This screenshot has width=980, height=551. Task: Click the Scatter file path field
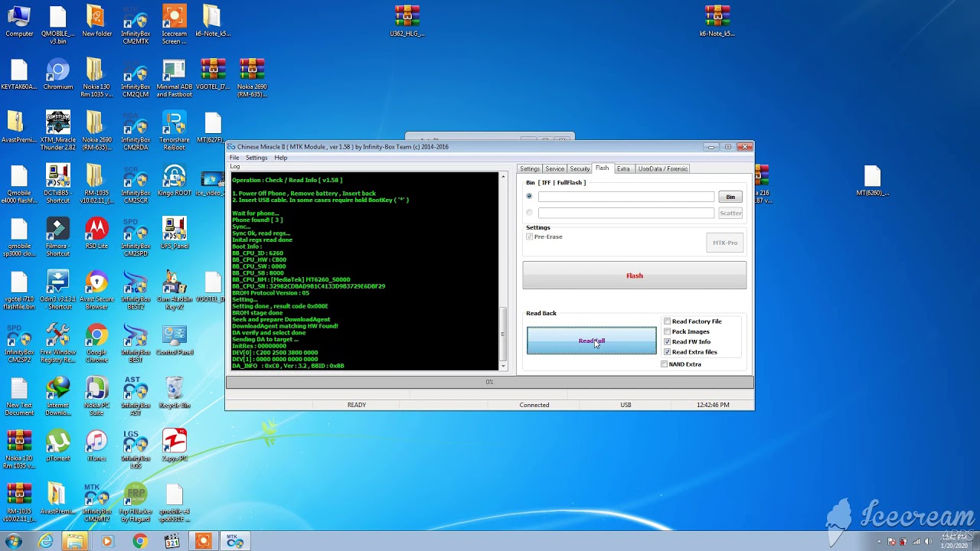626,213
